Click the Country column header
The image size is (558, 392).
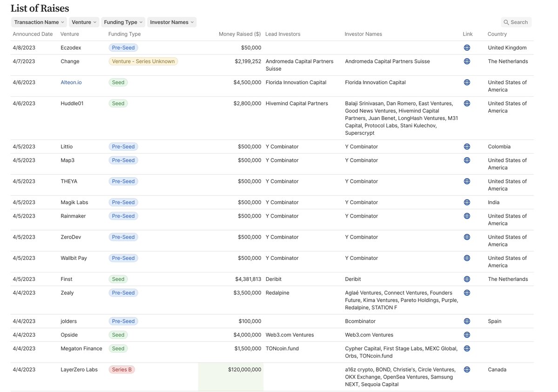[497, 34]
